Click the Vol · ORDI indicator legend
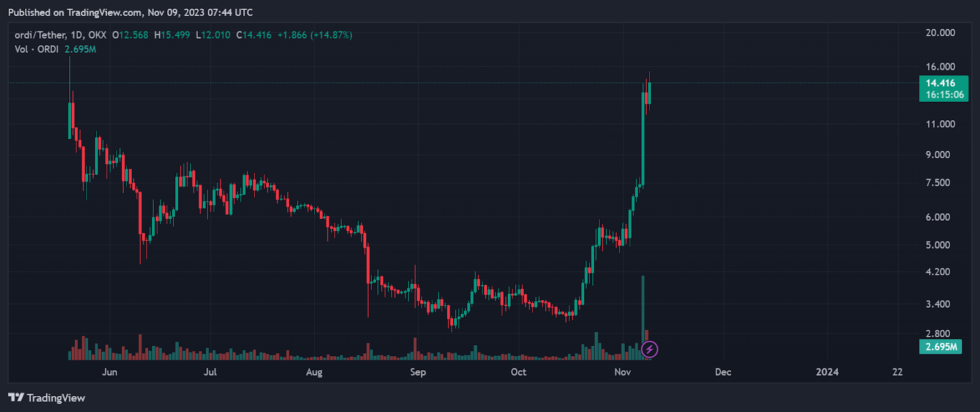This screenshot has width=980, height=412. click(x=37, y=49)
